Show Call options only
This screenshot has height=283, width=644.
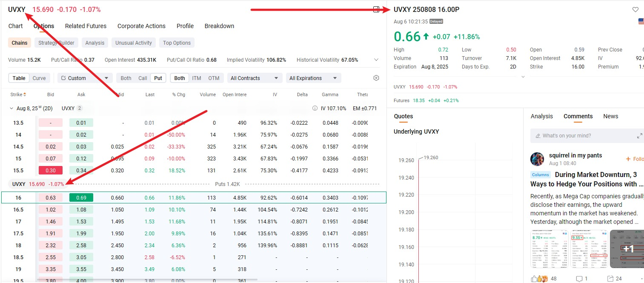[x=143, y=78]
